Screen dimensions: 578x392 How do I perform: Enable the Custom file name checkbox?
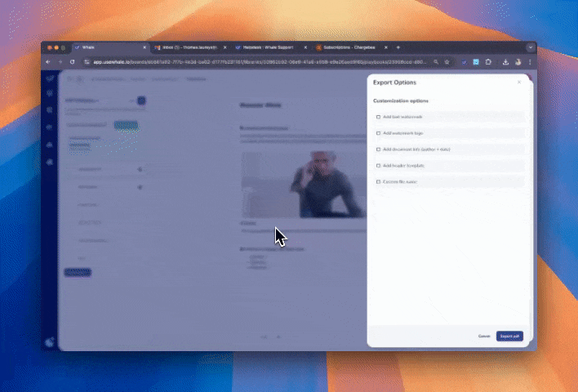378,182
